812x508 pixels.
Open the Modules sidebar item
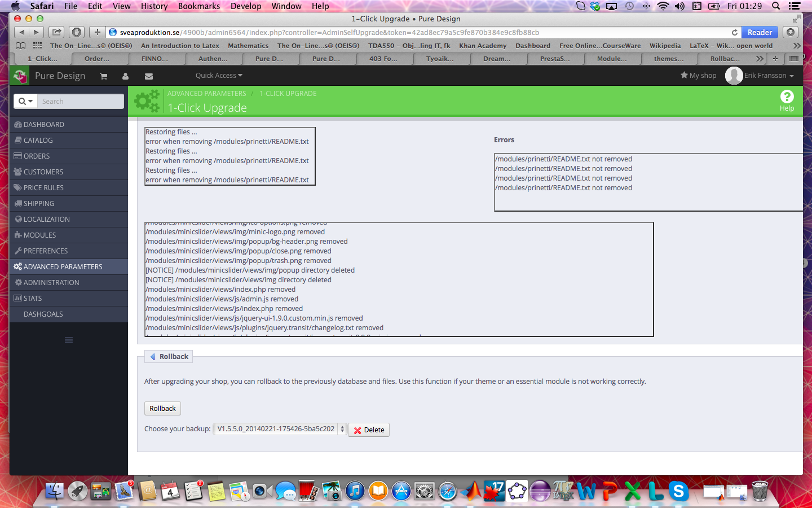pos(69,235)
